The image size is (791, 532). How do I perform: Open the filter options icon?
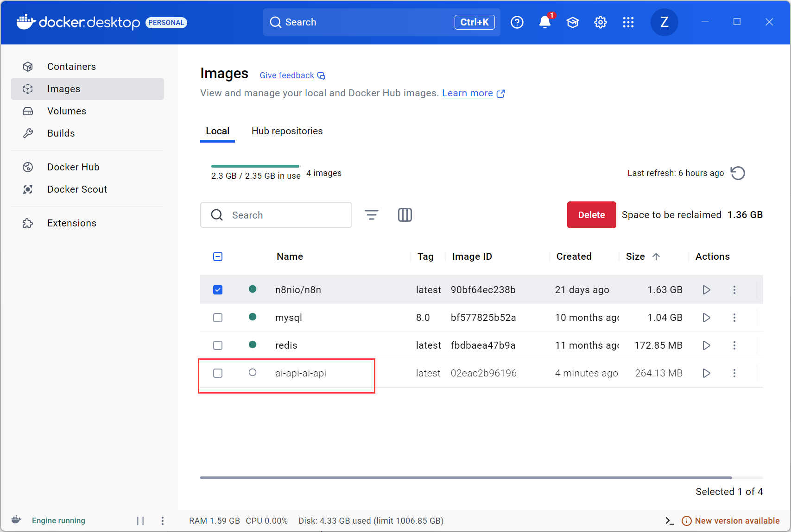click(x=372, y=215)
